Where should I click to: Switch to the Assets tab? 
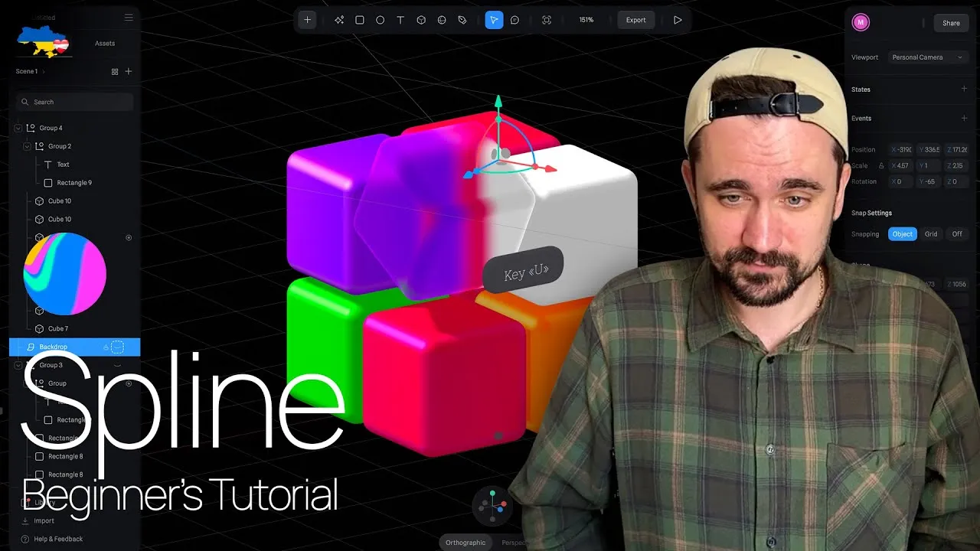coord(105,44)
